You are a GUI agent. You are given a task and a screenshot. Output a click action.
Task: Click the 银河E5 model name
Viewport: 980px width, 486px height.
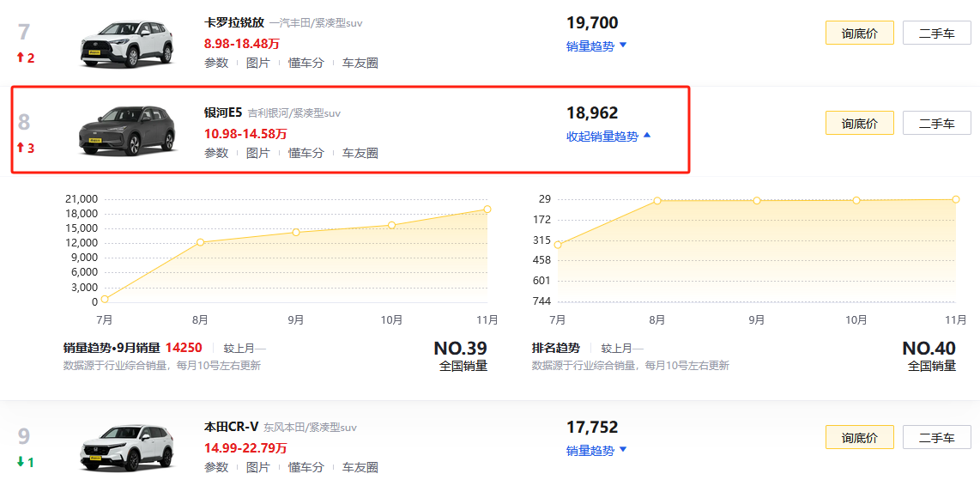pos(222,113)
